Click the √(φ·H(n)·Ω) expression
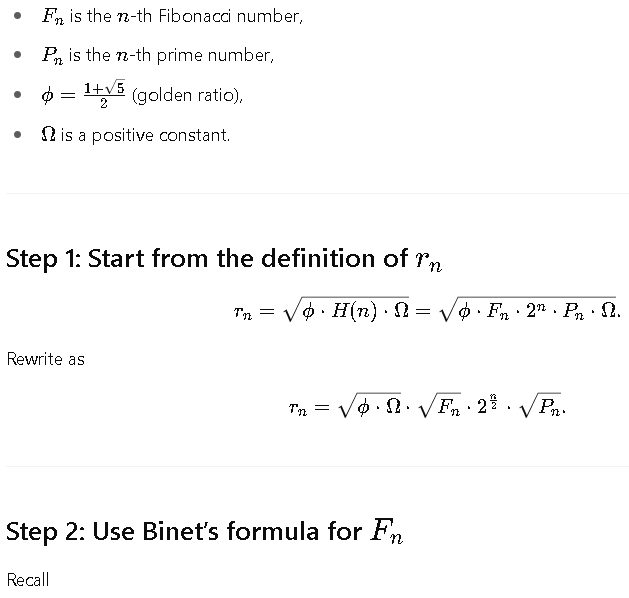 (346, 310)
